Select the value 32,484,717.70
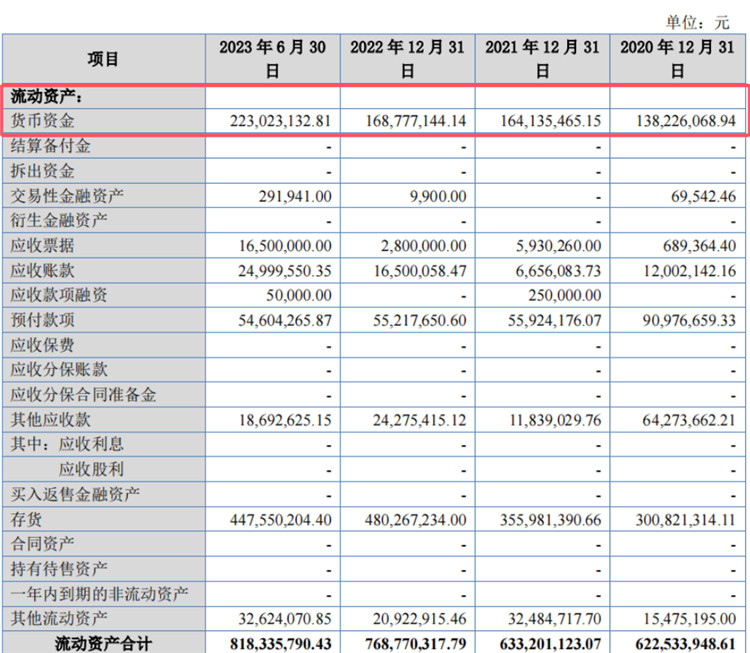Screen dimensions: 750x653 tap(555, 619)
